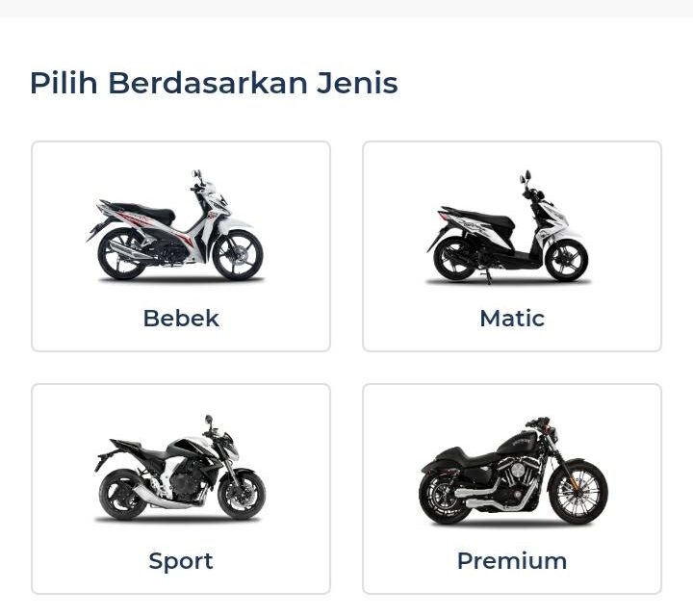This screenshot has width=693, height=616.
Task: Select the Bebek text label
Action: click(181, 319)
